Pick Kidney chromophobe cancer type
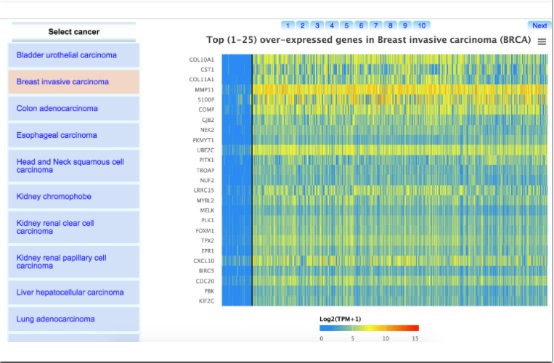This screenshot has width=554, height=363. click(74, 197)
